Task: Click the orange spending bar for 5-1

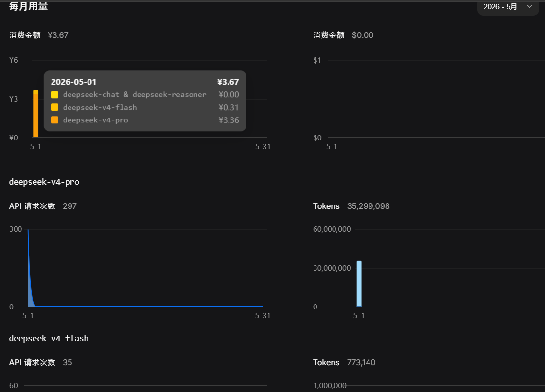Action: tap(36, 114)
